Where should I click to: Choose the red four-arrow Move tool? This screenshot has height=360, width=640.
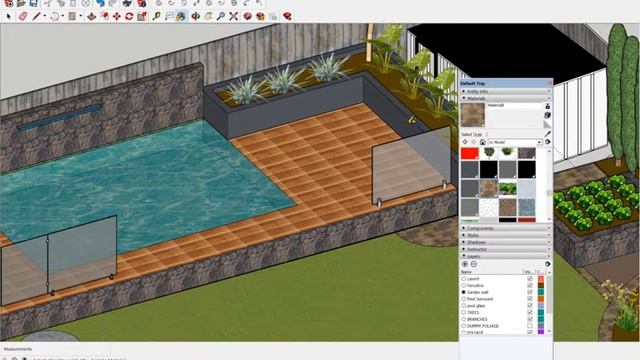[117, 16]
